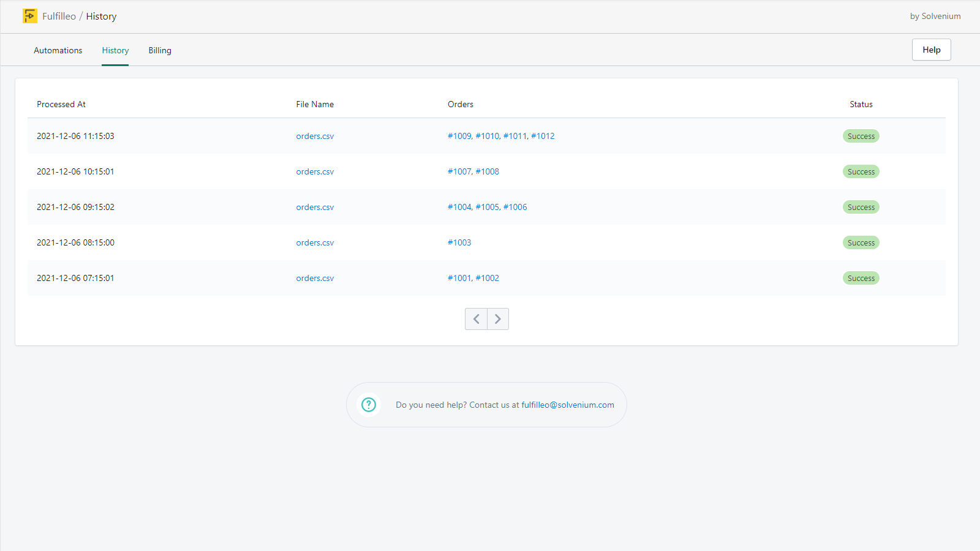Select timestamp 2021-12-06 07:15:01
This screenshot has height=551, width=980.
pyautogui.click(x=75, y=278)
